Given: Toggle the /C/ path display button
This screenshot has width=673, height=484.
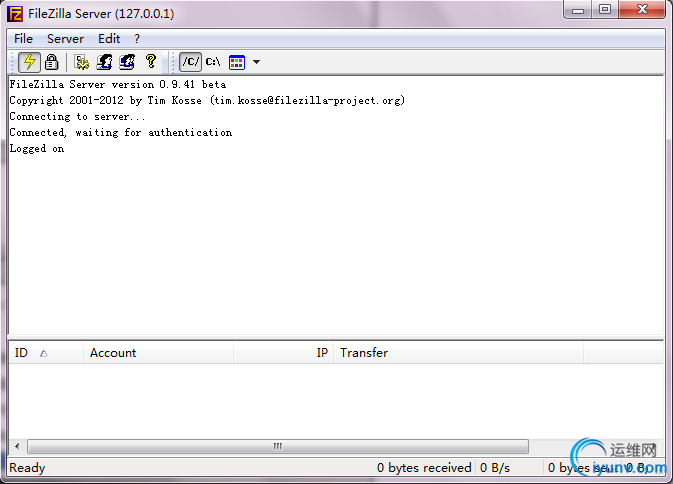Looking at the screenshot, I should coord(190,62).
